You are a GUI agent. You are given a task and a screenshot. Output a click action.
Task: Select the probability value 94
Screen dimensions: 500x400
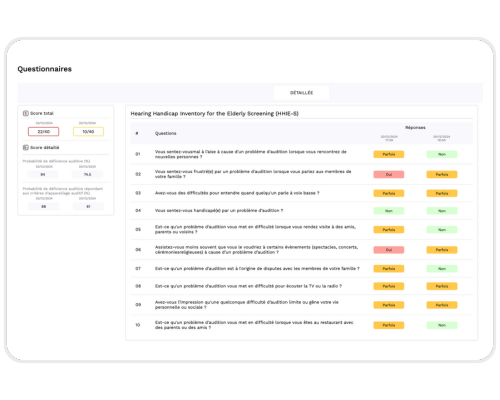pos(43,174)
